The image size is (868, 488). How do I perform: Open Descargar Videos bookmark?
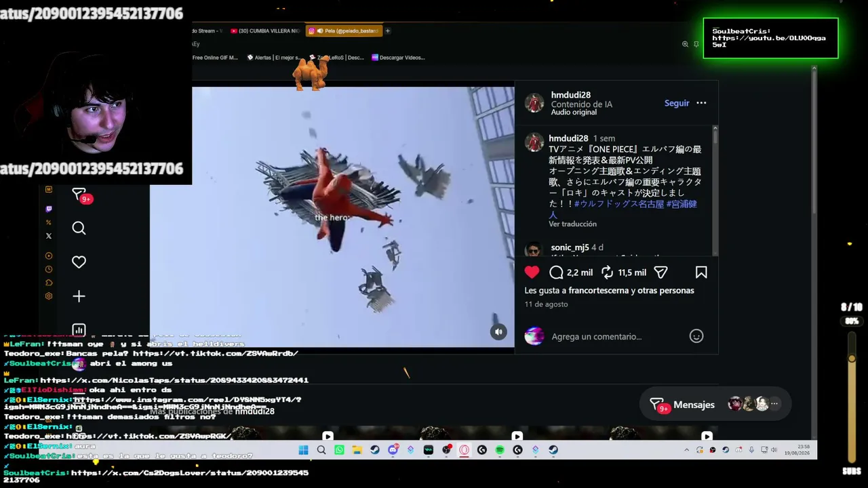pyautogui.click(x=398, y=58)
